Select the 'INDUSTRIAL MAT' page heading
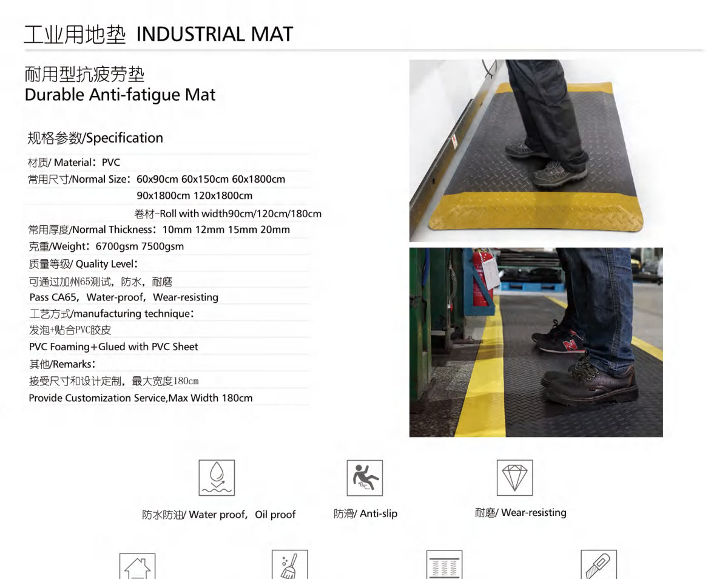728x579 pixels. coord(215,35)
